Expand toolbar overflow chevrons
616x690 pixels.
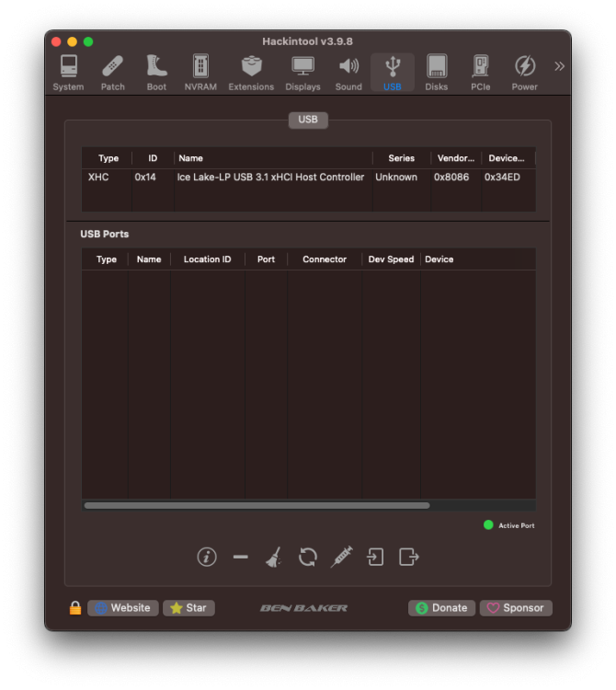point(559,66)
